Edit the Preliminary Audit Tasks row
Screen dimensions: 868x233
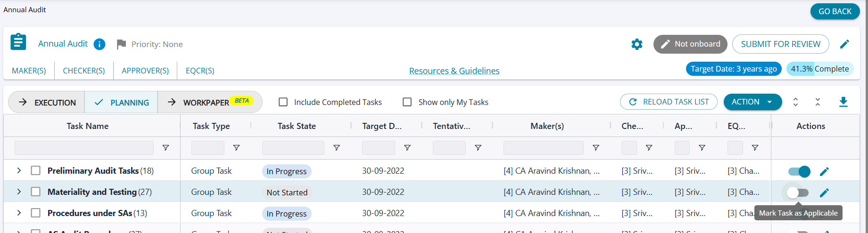tap(824, 172)
